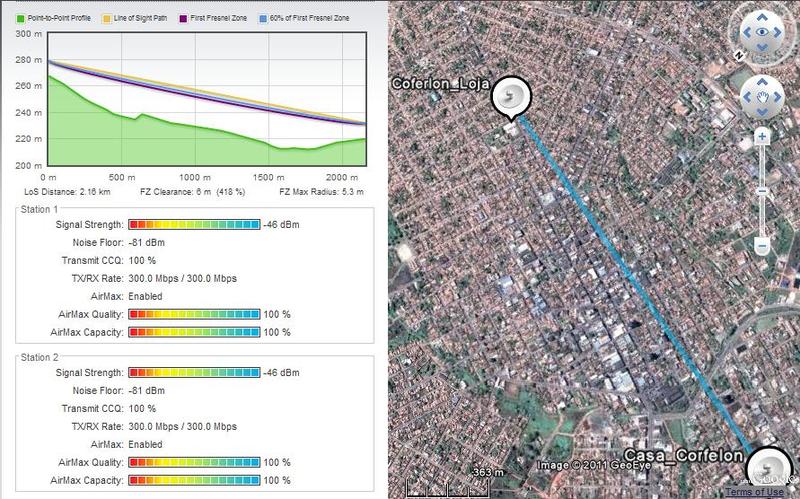Zoom out with the minus button
Viewport: 800px width, 499px height.
[x=762, y=246]
